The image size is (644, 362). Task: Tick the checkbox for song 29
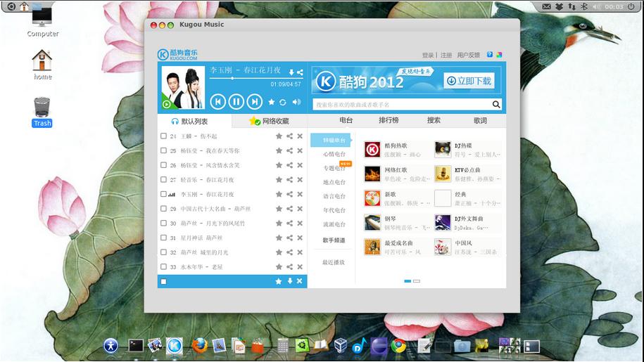(163, 209)
